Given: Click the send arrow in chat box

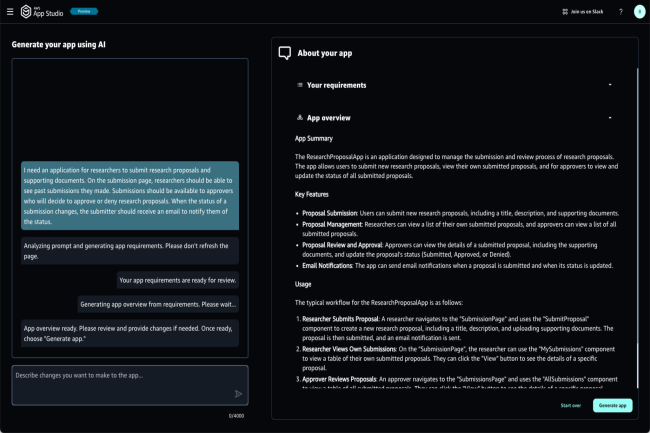Looking at the screenshot, I should click(238, 394).
